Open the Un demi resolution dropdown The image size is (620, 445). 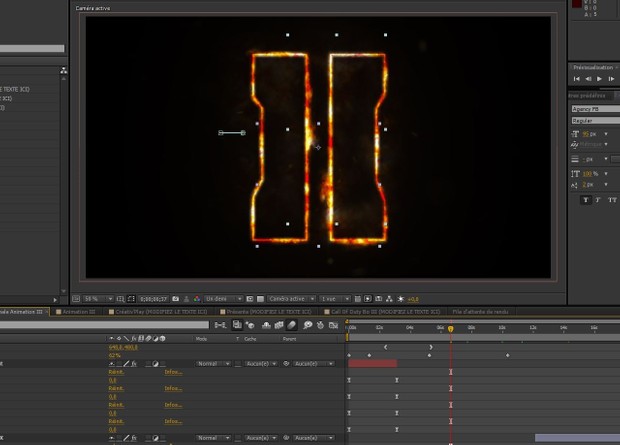coord(223,299)
